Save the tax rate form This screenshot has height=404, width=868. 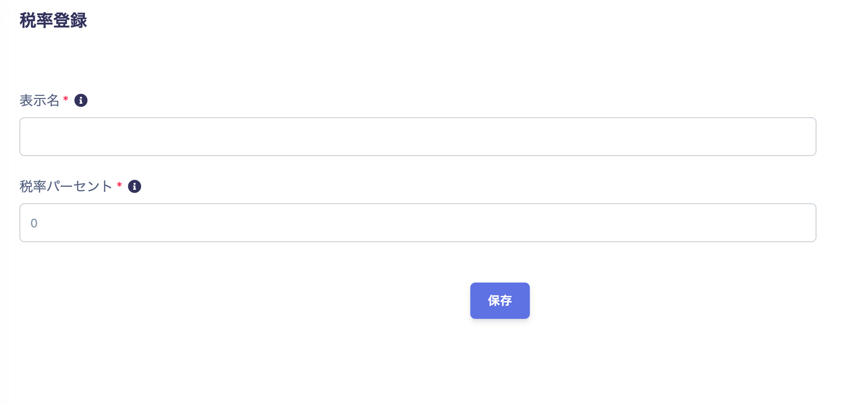point(500,301)
